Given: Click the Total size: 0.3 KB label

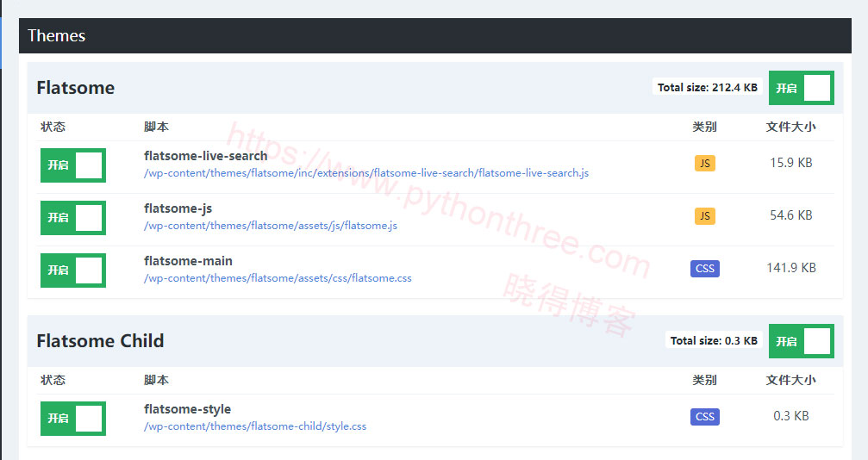Looking at the screenshot, I should coord(714,340).
